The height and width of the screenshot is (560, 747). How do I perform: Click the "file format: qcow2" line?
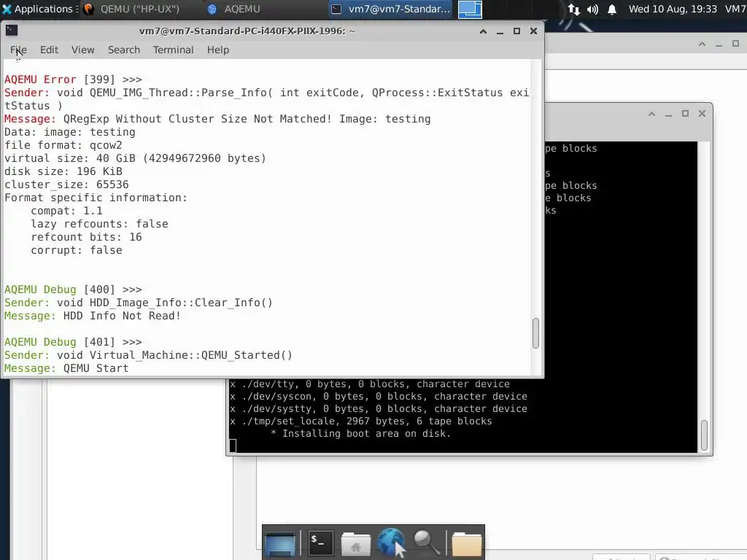click(x=63, y=145)
